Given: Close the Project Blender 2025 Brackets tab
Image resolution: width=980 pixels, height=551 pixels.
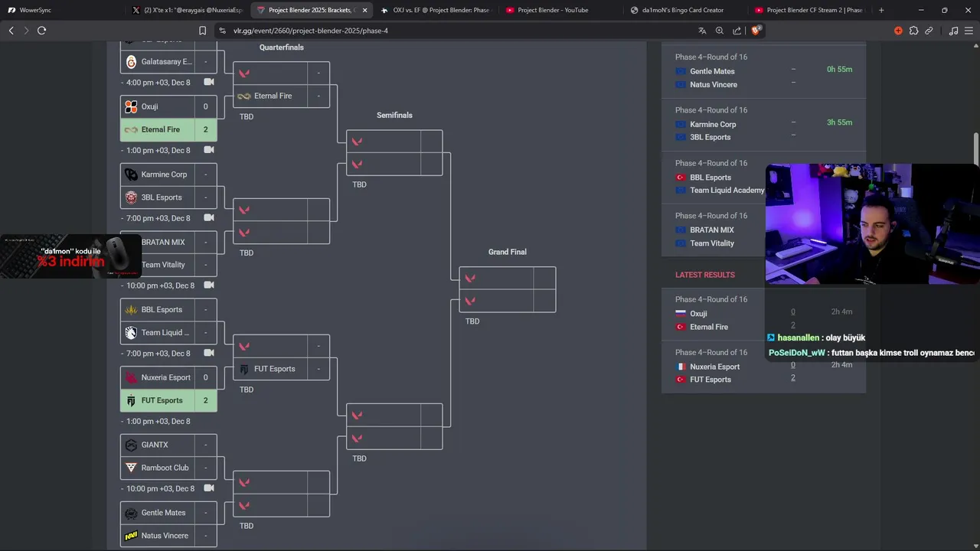Looking at the screenshot, I should point(364,10).
